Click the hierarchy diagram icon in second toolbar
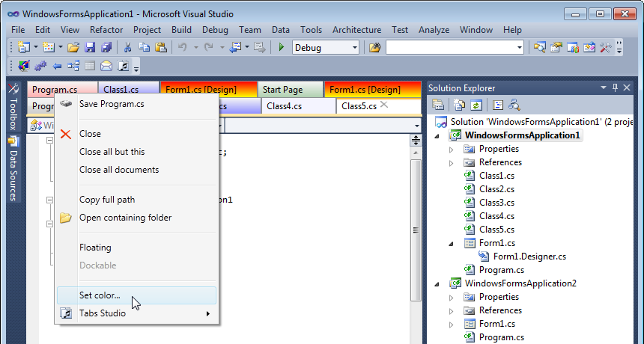644x344 pixels. [73, 66]
